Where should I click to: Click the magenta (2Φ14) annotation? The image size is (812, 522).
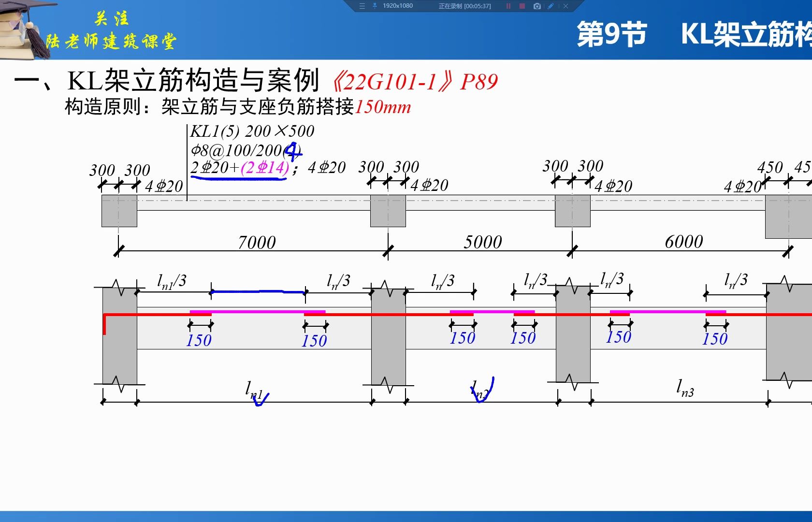265,168
